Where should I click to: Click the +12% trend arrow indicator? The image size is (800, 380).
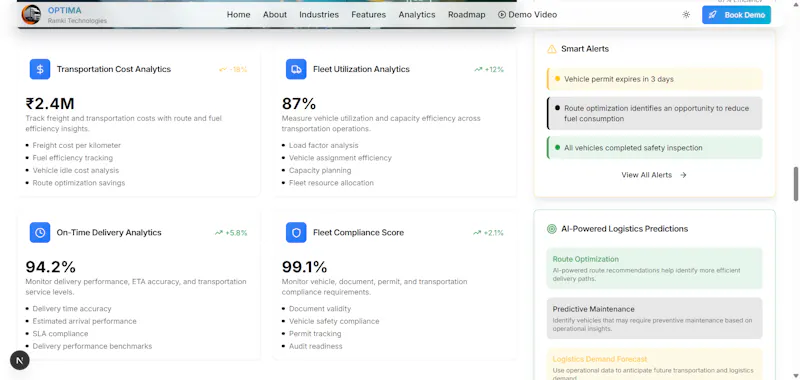click(x=489, y=69)
